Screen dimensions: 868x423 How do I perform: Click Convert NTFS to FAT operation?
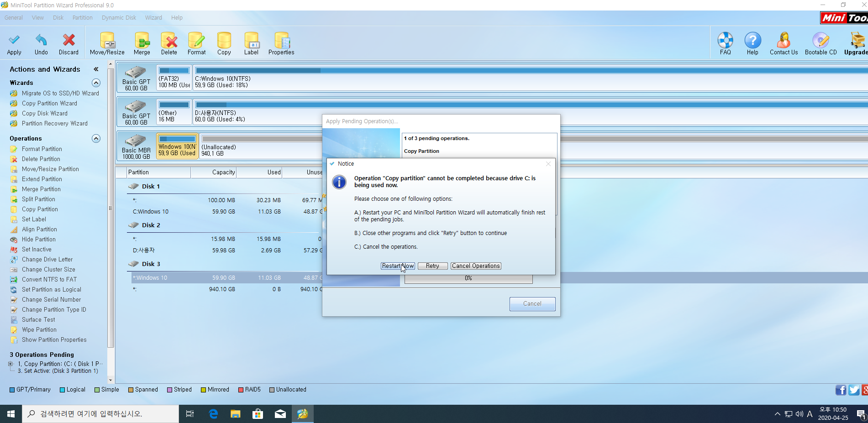click(x=49, y=279)
